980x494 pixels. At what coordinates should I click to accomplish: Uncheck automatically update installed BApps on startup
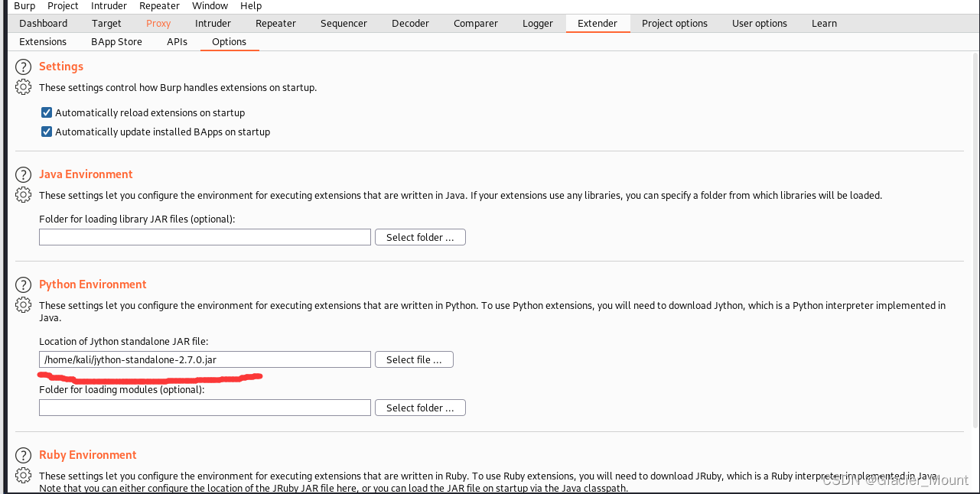tap(46, 131)
